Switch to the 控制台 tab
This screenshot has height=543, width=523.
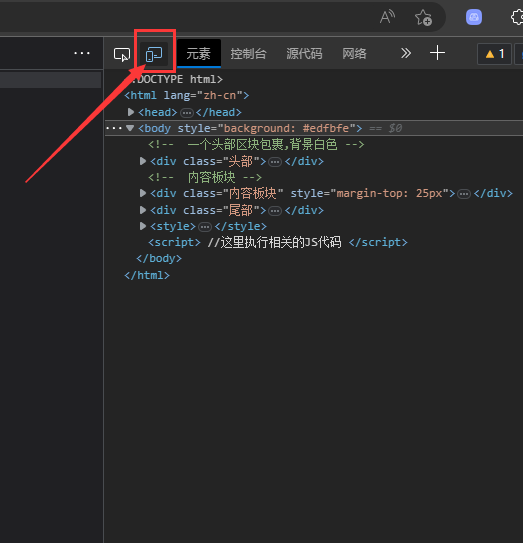pos(249,54)
